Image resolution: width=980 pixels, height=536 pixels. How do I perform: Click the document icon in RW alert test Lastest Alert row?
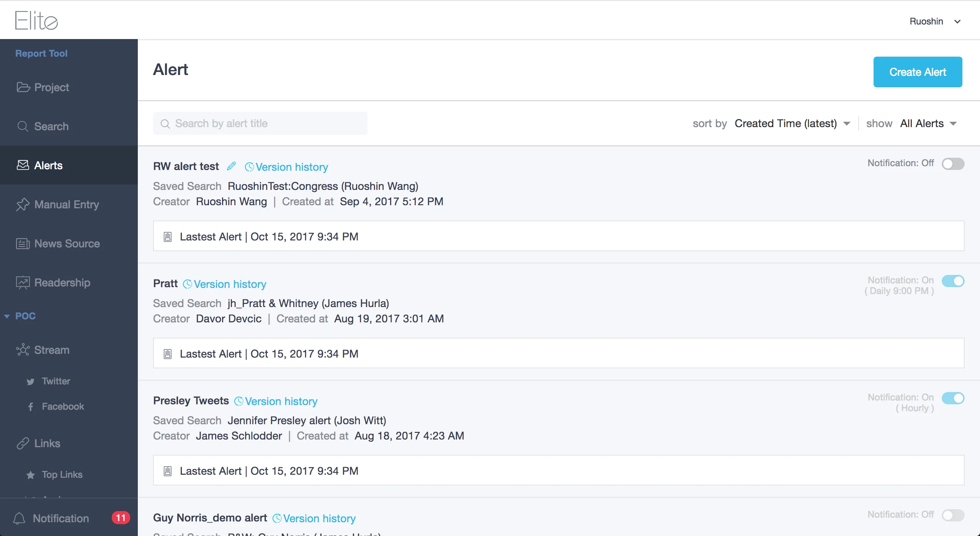[168, 237]
